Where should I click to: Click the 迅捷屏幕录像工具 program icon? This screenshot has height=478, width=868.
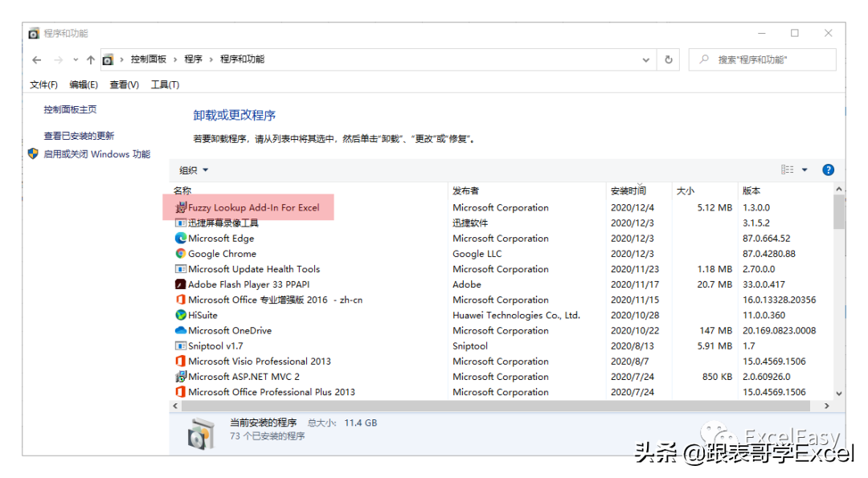click(x=181, y=223)
